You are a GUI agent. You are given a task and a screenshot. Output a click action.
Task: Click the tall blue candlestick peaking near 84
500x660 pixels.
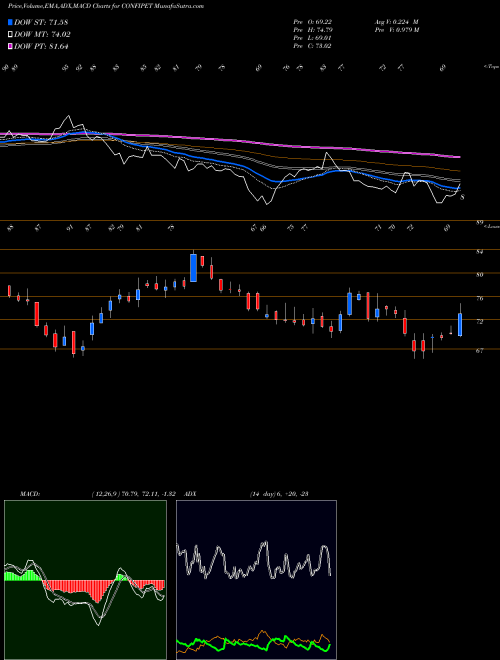(x=193, y=268)
